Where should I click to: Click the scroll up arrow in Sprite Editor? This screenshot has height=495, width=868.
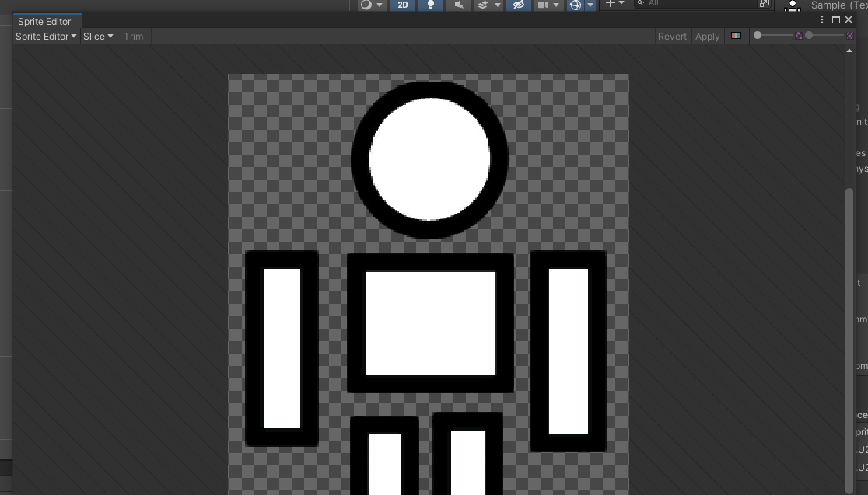click(849, 51)
